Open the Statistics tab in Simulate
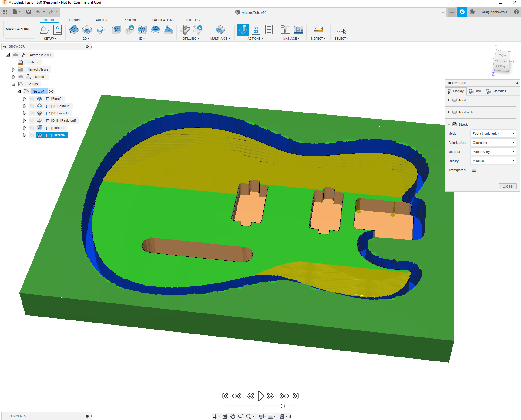Viewport: 521px width, 420px height. point(496,91)
